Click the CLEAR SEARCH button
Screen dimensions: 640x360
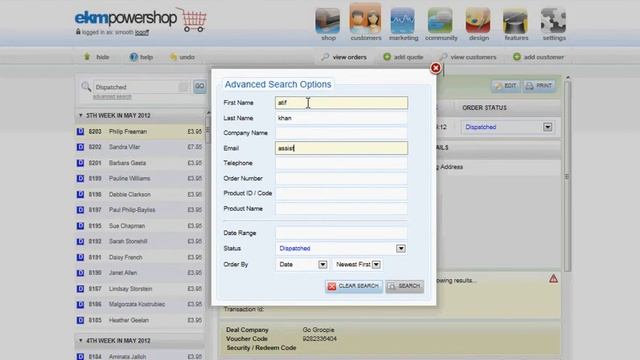point(354,286)
